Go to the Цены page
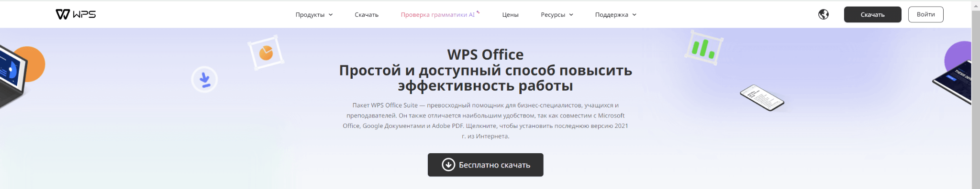The image size is (980, 189). pyautogui.click(x=510, y=15)
